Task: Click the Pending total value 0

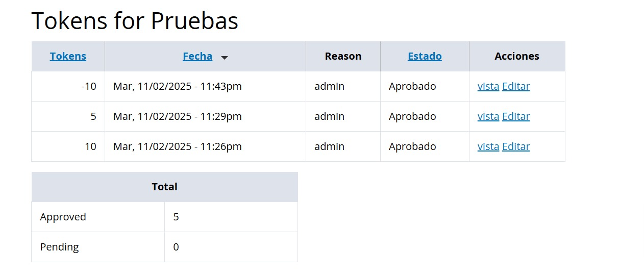Action: [x=176, y=247]
